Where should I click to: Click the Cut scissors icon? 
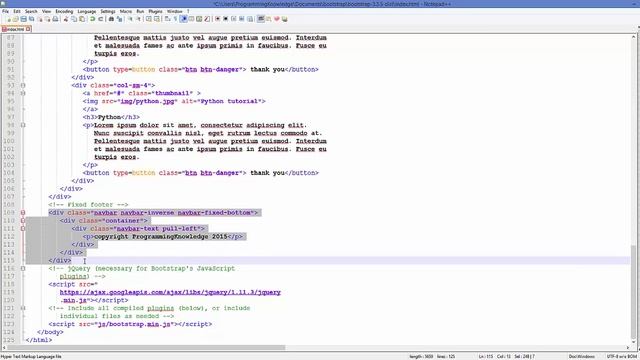point(66,19)
